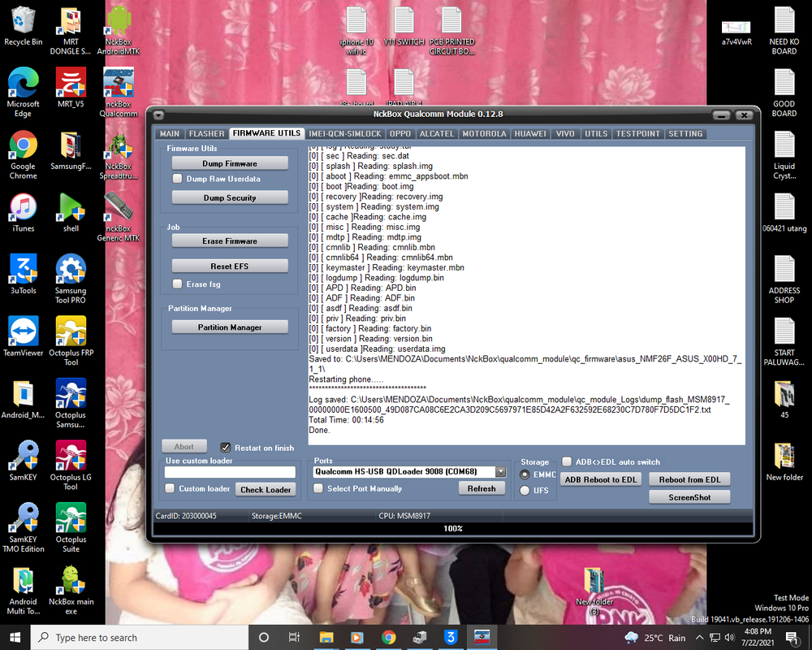The width and height of the screenshot is (812, 650).
Task: Click the Use custom loader input field
Action: 230,472
